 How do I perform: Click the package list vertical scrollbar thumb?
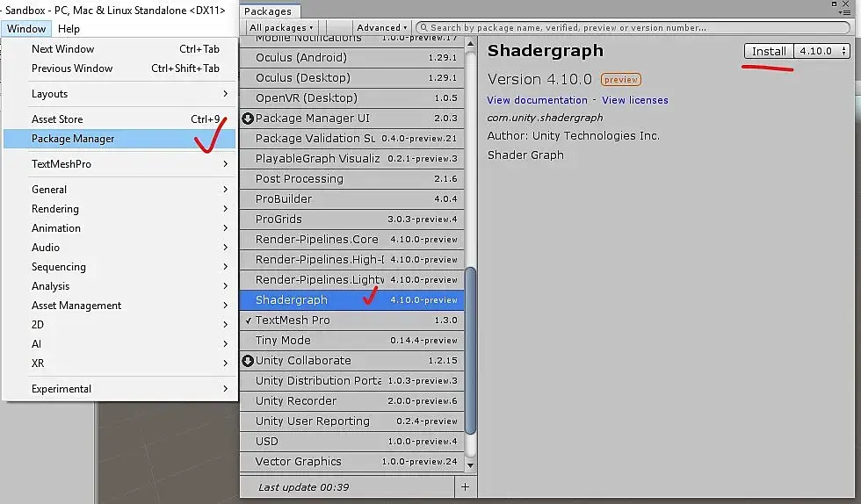[x=471, y=351]
